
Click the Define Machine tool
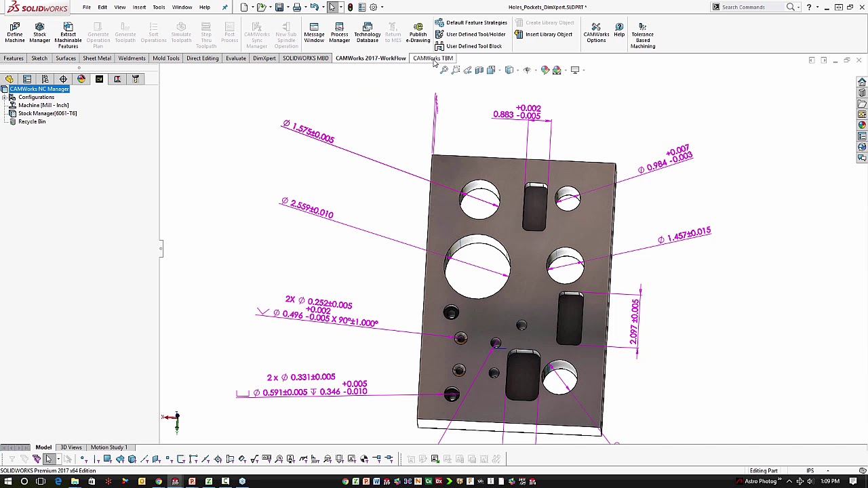point(14,34)
